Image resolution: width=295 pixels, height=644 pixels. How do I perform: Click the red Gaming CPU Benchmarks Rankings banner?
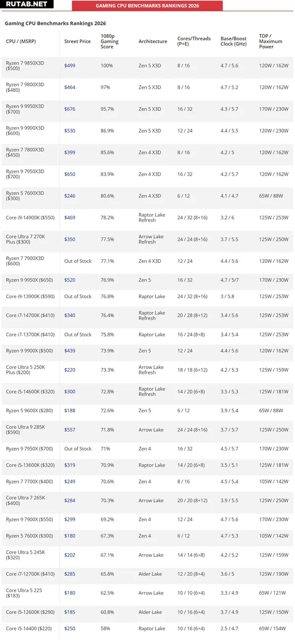pyautogui.click(x=147, y=6)
